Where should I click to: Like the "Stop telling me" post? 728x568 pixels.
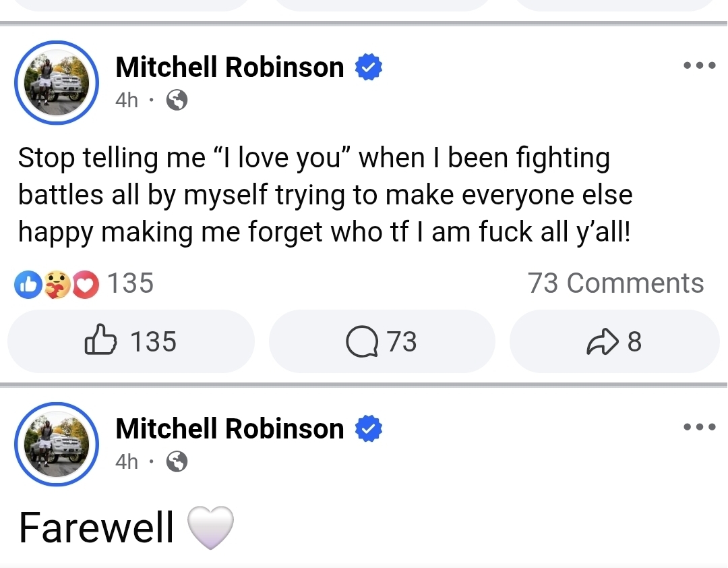click(x=131, y=341)
